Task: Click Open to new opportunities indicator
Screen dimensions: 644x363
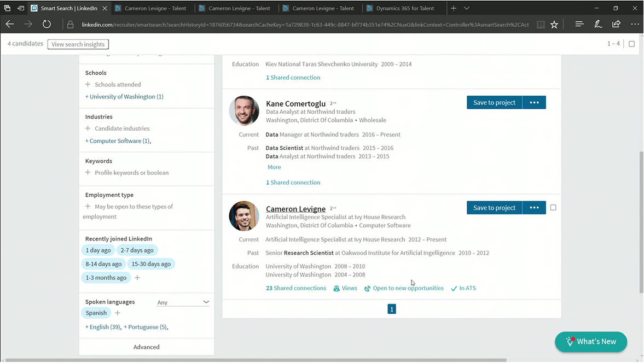Action: pos(404,288)
